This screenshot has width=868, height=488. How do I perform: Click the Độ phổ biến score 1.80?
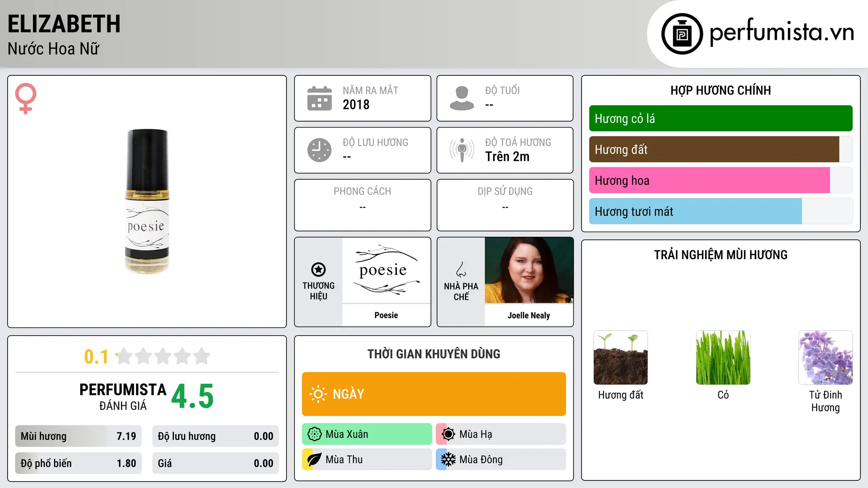[x=126, y=463]
